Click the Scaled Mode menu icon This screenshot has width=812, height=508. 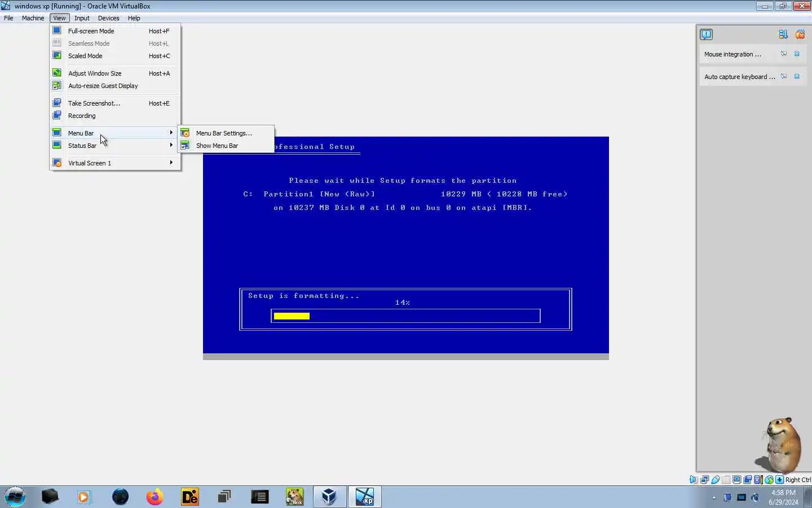[57, 55]
